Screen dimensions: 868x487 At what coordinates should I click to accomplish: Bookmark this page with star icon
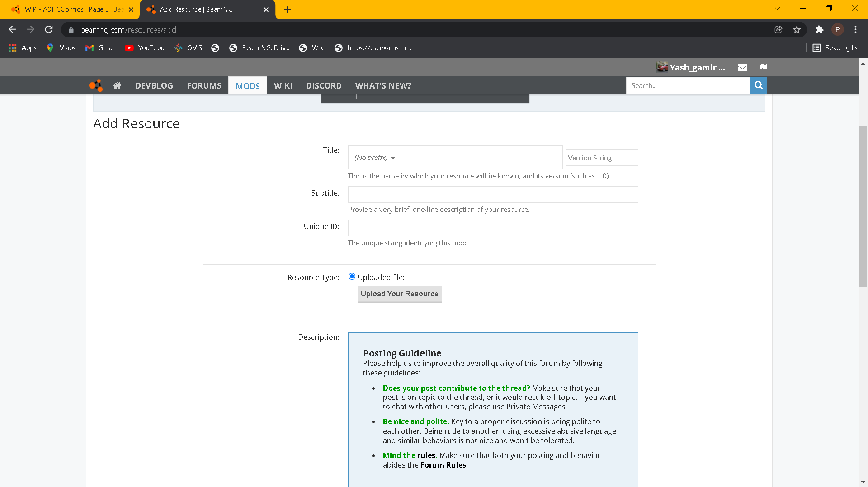797,30
